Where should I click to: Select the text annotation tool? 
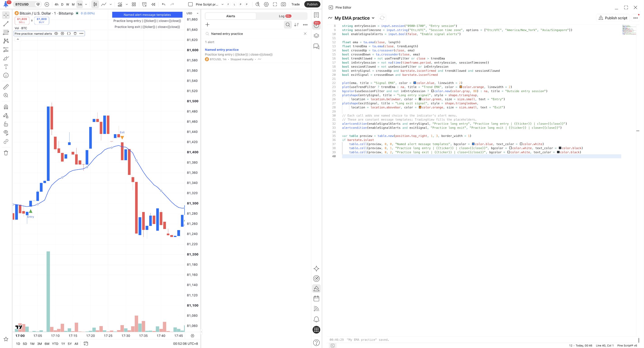(6, 67)
